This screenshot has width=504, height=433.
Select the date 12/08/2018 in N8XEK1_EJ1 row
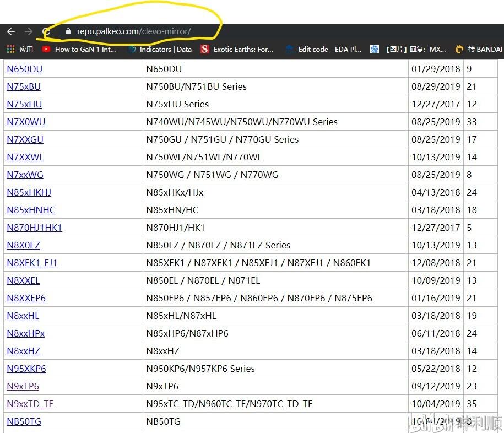[436, 263]
